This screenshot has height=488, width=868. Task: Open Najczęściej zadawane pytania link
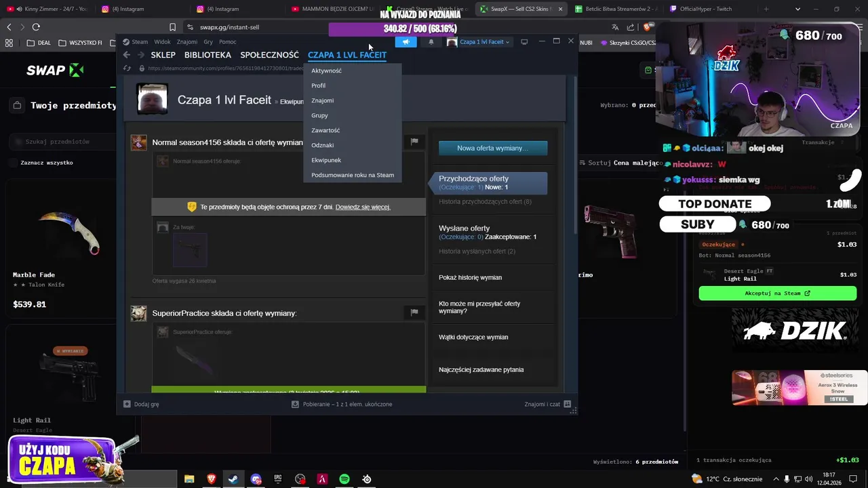(481, 369)
